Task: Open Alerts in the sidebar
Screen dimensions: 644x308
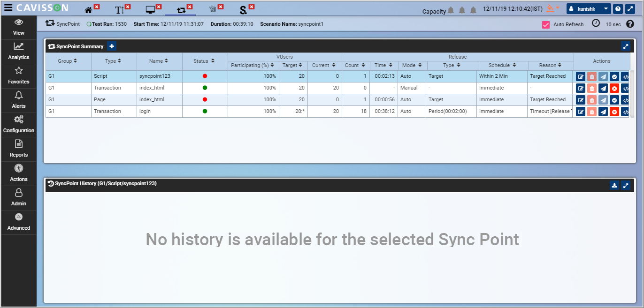Action: click(19, 100)
